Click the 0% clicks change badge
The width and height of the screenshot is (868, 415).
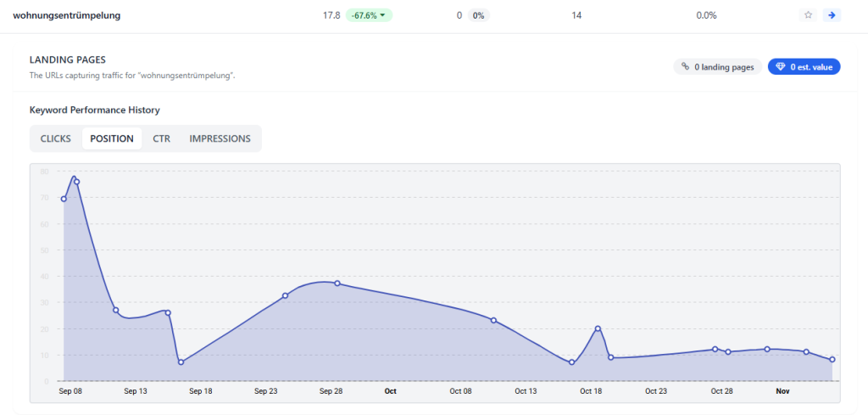(x=478, y=15)
